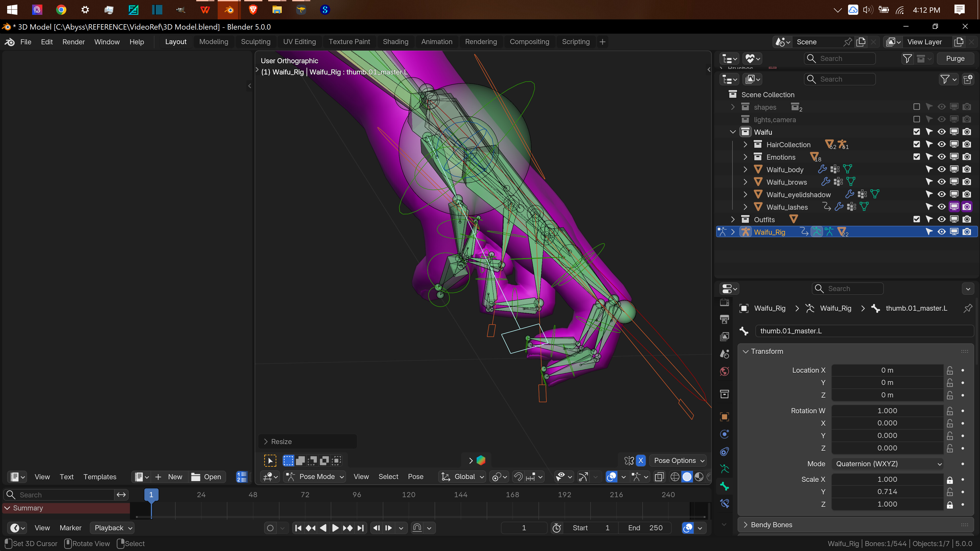Jump to next keyframe
980x551 pixels.
[348, 528]
